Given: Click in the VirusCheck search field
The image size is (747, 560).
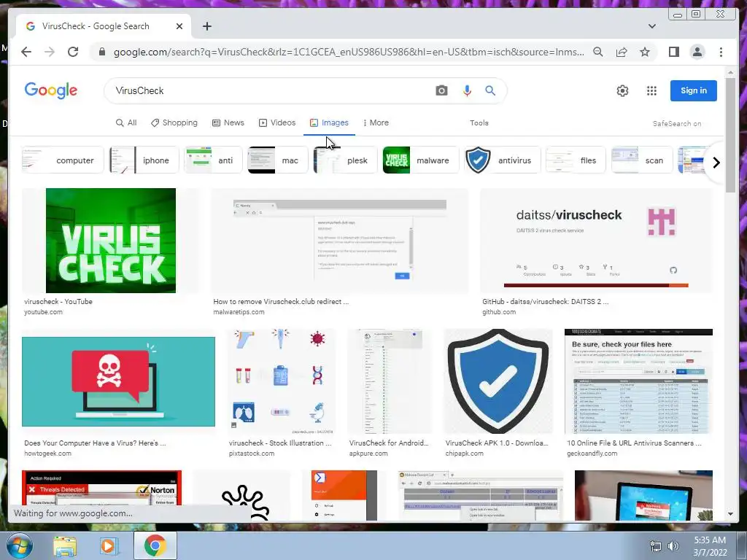Looking at the screenshot, I should tap(271, 90).
